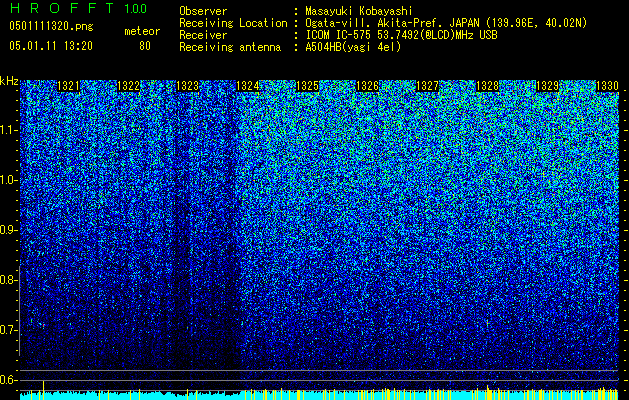Click the 1326 time marker
The height and width of the screenshot is (400, 629).
pos(367,86)
